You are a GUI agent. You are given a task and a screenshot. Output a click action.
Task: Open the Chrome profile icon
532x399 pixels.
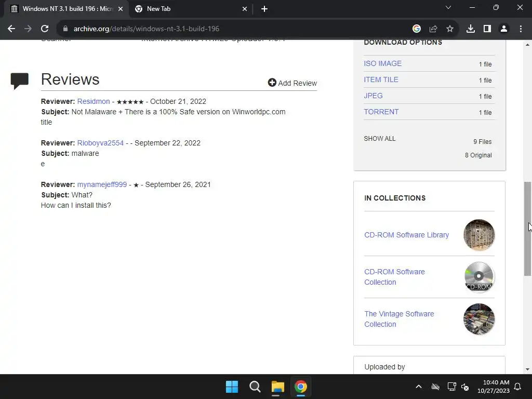click(x=503, y=29)
